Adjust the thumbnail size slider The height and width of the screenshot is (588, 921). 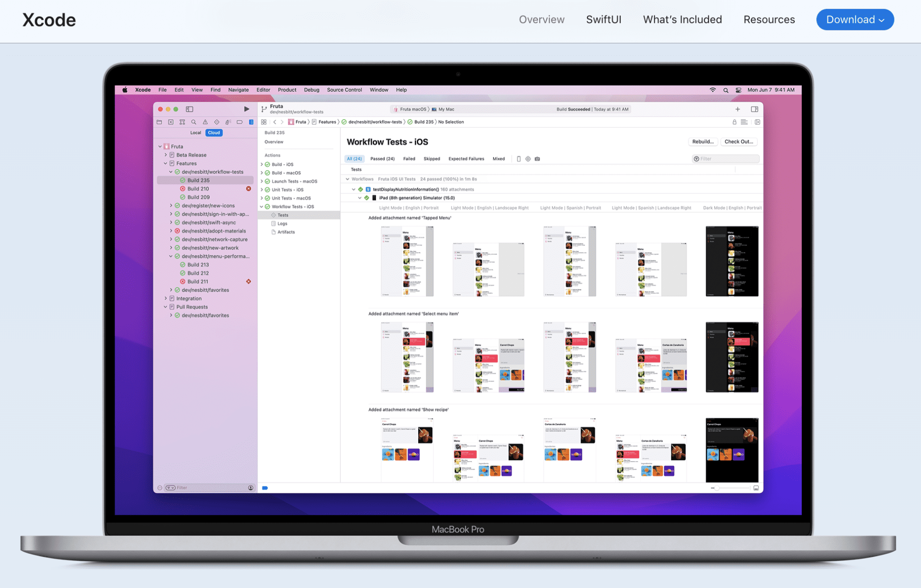(x=717, y=488)
